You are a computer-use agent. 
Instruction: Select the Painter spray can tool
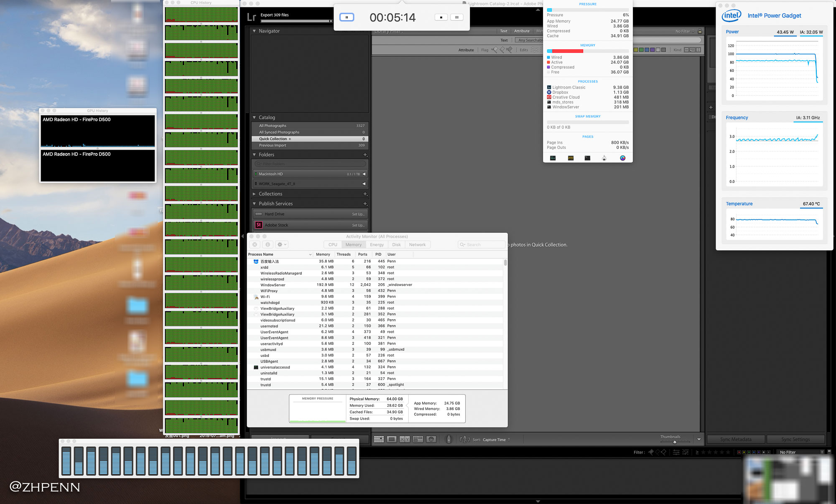pos(449,439)
